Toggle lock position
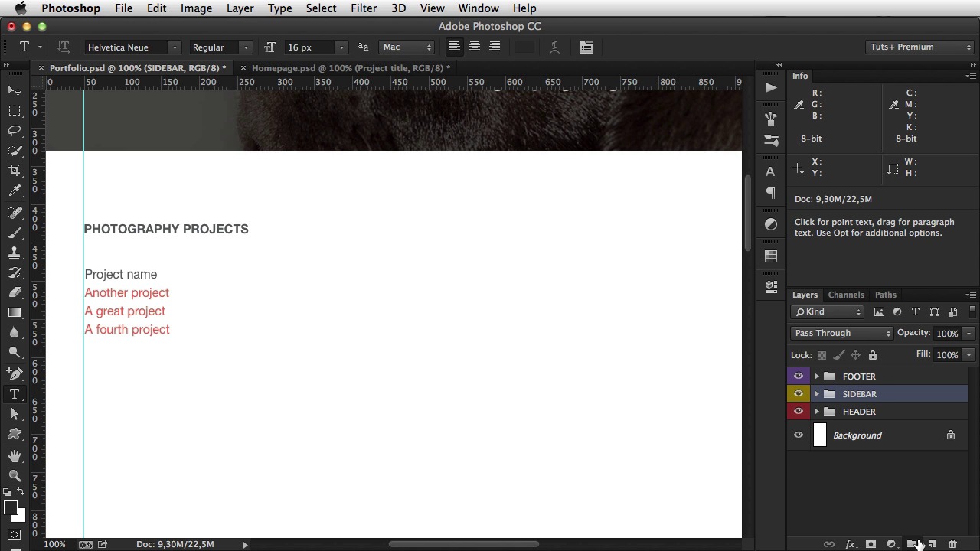980x551 pixels. click(x=855, y=355)
